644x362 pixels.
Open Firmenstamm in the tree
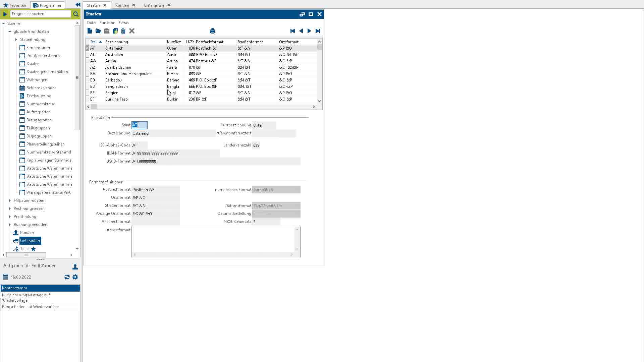tap(39, 48)
